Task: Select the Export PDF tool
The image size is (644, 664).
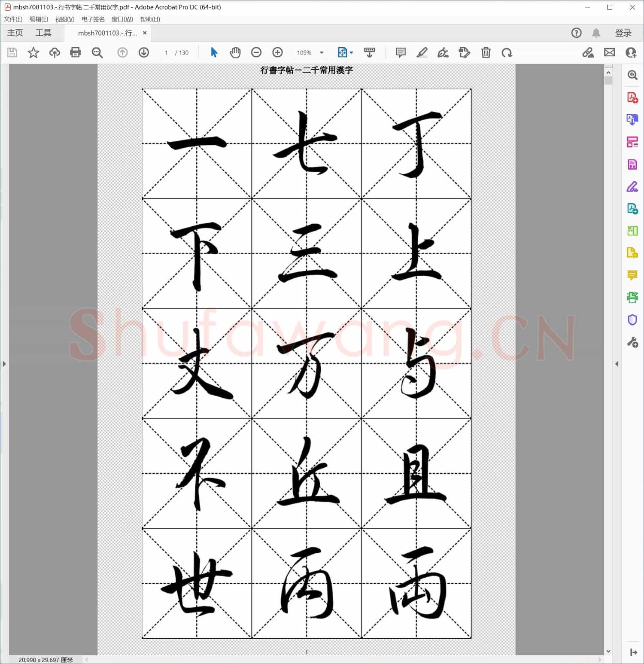Action: [x=632, y=119]
